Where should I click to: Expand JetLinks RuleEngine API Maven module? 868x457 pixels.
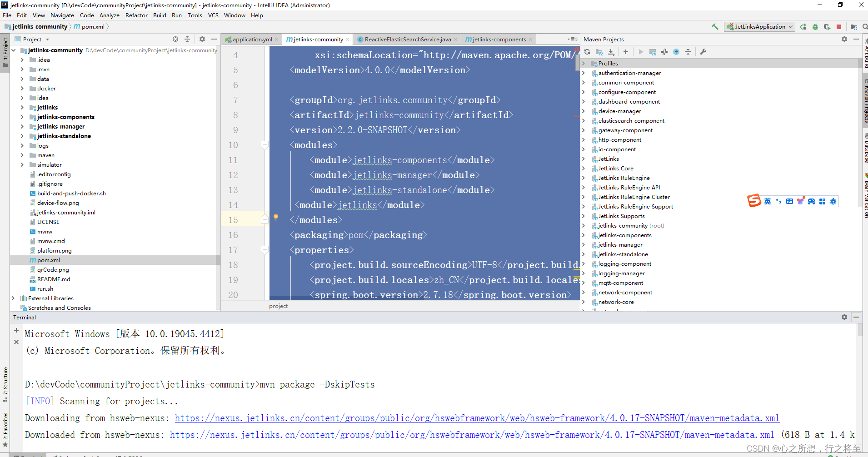(x=584, y=187)
